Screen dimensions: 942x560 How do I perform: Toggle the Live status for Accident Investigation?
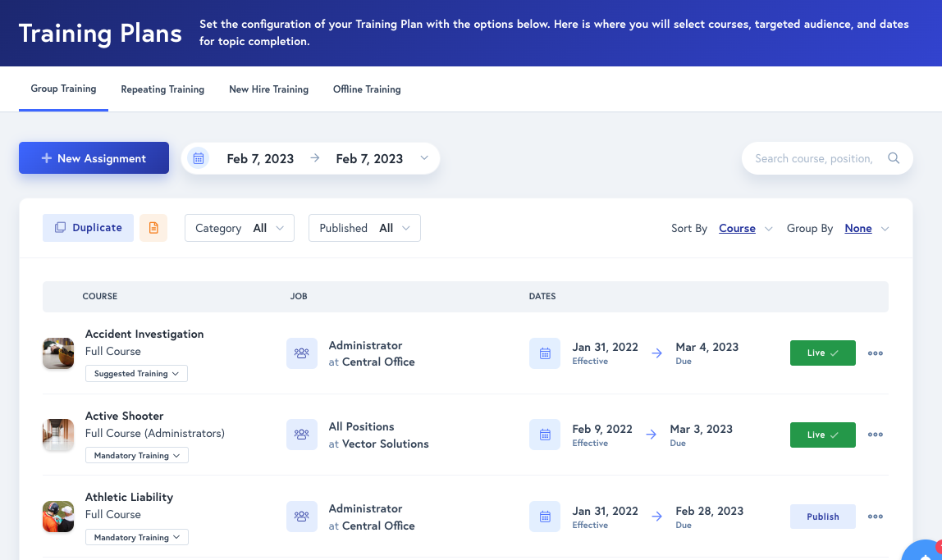pos(822,353)
